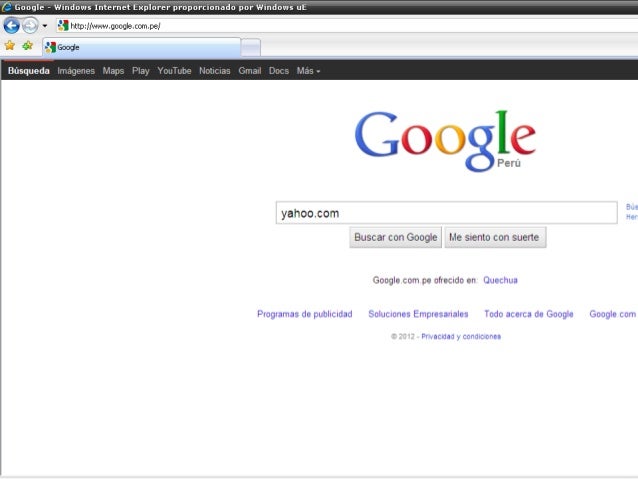The height and width of the screenshot is (479, 638).
Task: Open Maps in the Google top bar
Action: [113, 71]
